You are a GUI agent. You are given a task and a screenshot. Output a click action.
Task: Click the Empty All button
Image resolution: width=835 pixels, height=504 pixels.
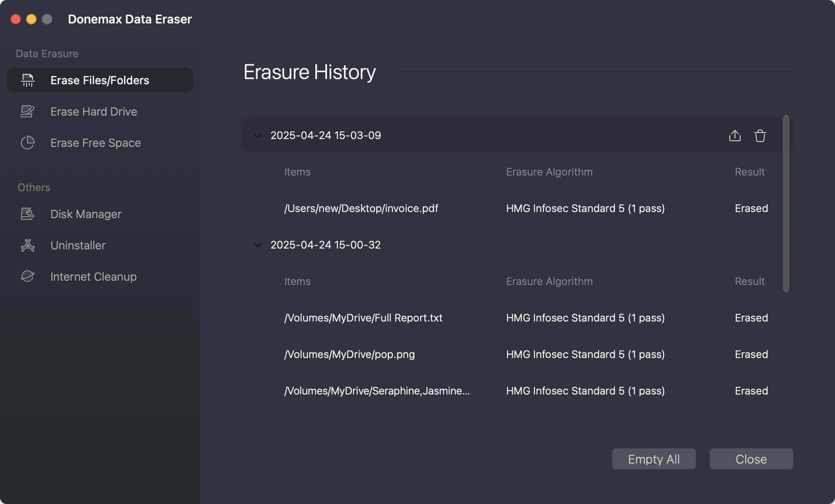[654, 459]
